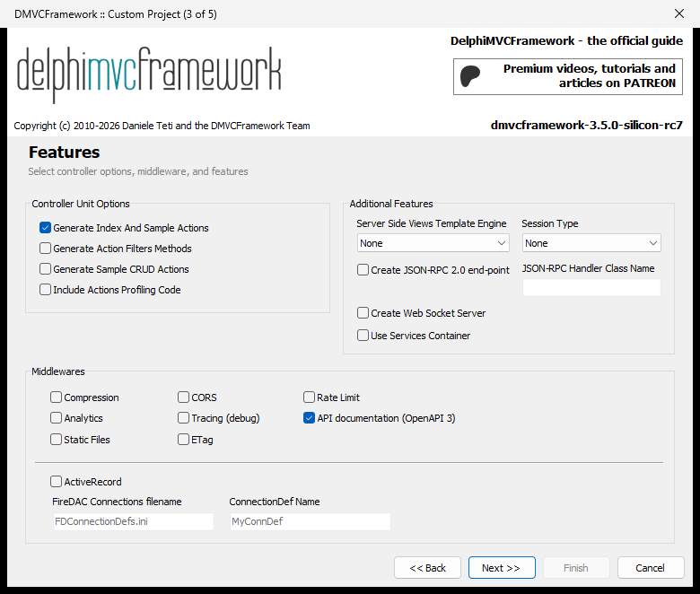Viewport: 700px width, 594px height.
Task: Cancel the project wizard
Action: tap(651, 568)
